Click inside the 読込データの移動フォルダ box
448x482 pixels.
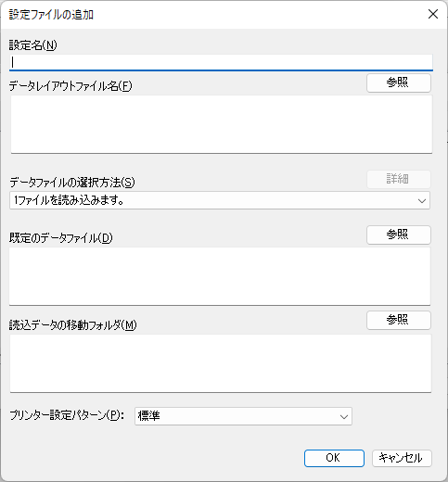coord(221,363)
